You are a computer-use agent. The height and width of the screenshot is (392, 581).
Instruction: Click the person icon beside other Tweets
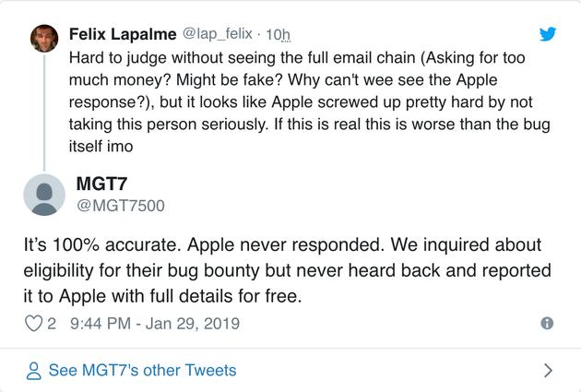point(34,371)
